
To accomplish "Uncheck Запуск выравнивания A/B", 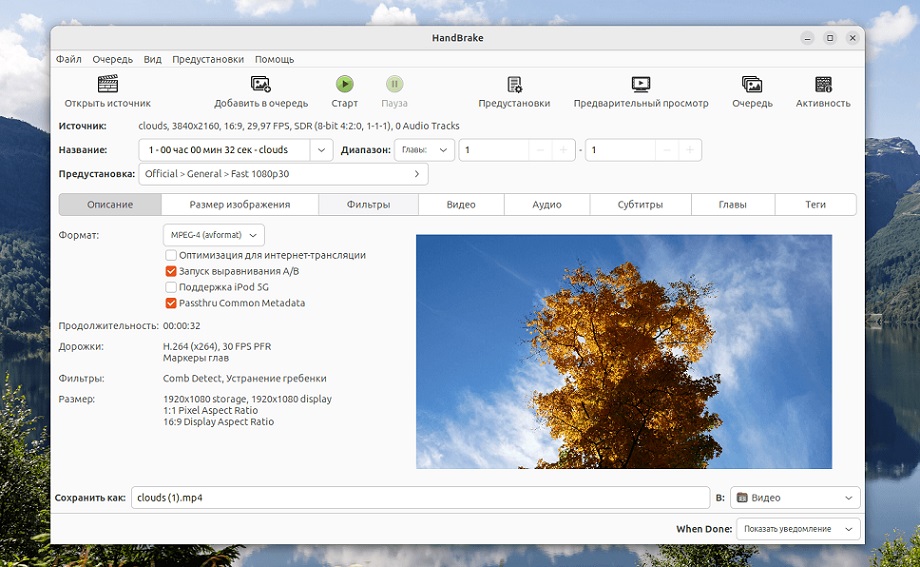I will tap(171, 271).
